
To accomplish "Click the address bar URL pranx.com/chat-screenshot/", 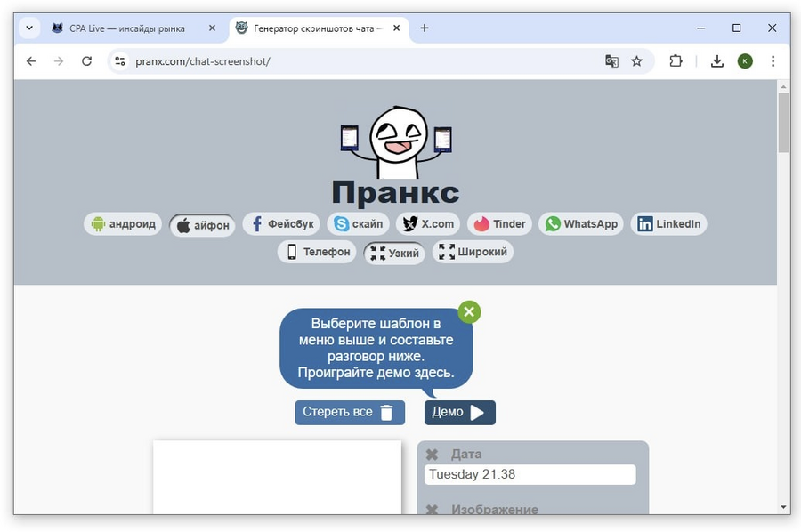I will (x=203, y=61).
